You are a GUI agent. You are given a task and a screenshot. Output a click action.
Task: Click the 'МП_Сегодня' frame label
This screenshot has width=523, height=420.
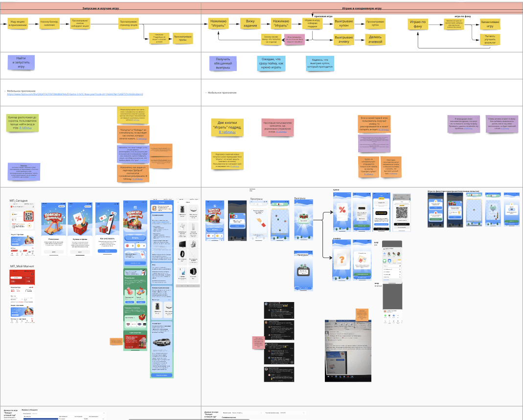point(19,201)
